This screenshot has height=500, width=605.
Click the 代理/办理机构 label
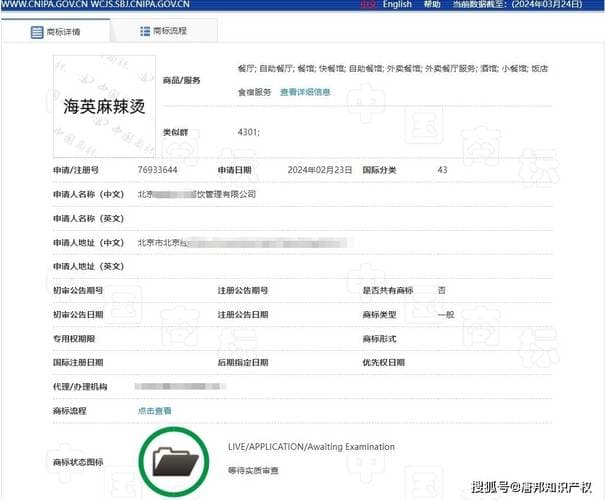(80, 387)
